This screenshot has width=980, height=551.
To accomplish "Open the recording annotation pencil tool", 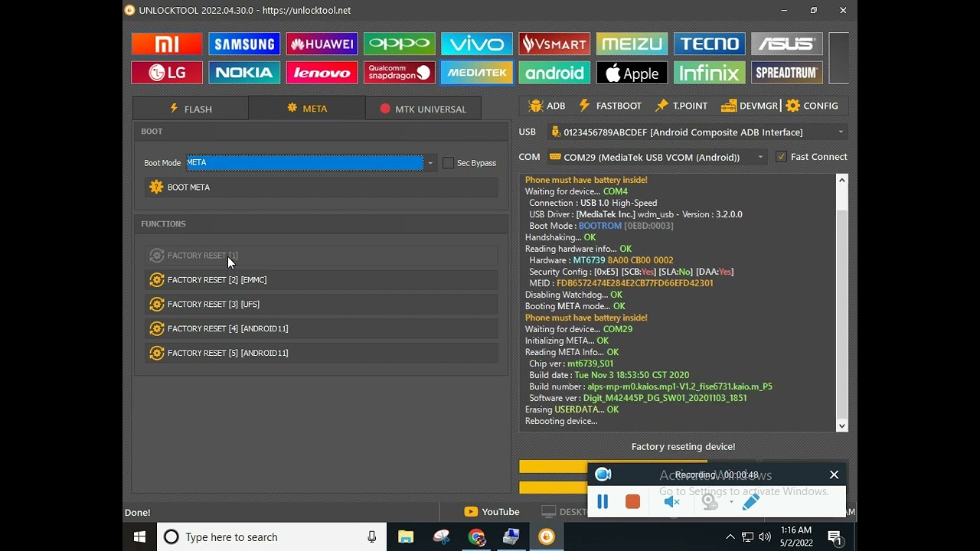I will tap(751, 502).
